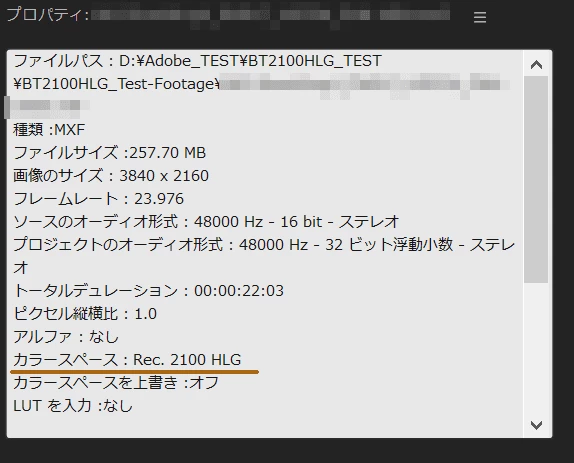Click the underlined カラースペース Rec. 2100 HLG text

click(x=127, y=360)
